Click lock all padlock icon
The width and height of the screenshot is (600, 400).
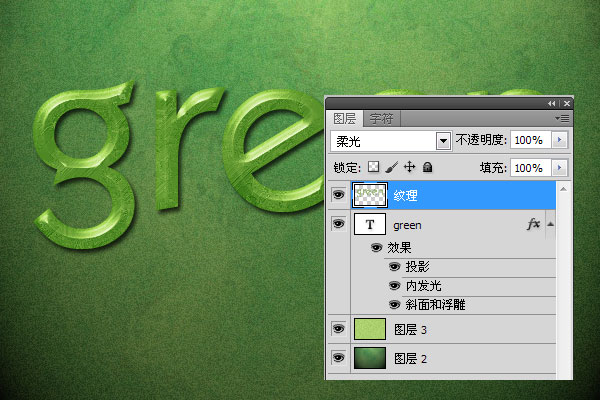coord(427,168)
